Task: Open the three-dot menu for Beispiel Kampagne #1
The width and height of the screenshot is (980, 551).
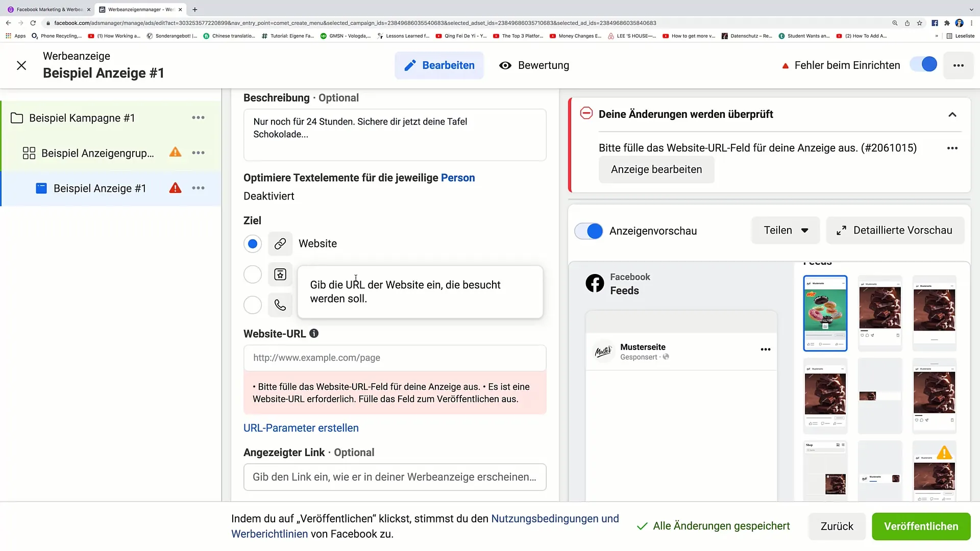Action: [198, 118]
